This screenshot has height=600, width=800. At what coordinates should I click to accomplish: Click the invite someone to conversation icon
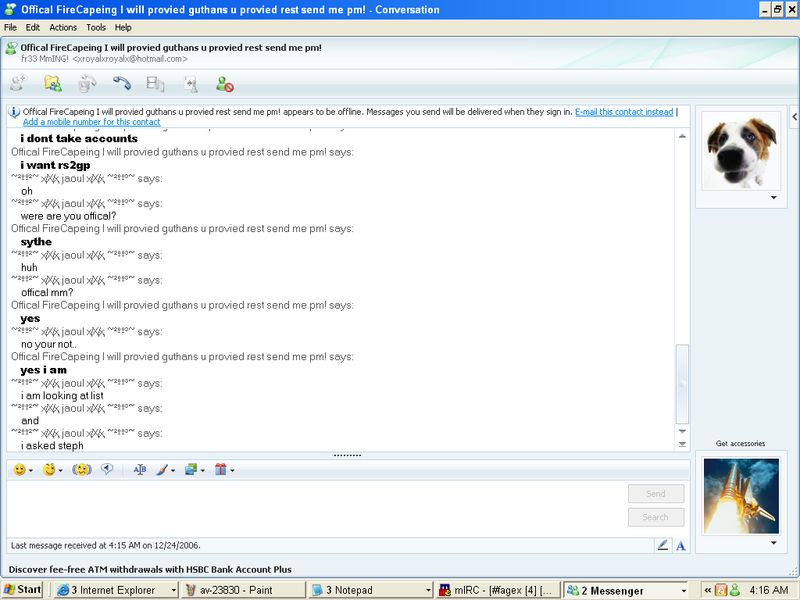point(19,83)
